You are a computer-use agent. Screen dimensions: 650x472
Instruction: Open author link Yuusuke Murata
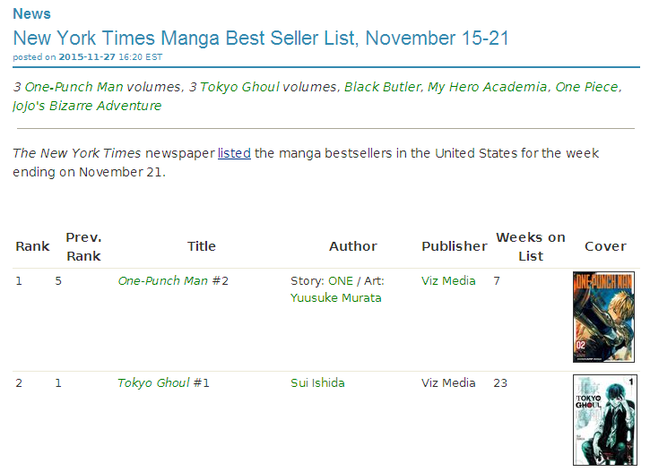coord(335,297)
